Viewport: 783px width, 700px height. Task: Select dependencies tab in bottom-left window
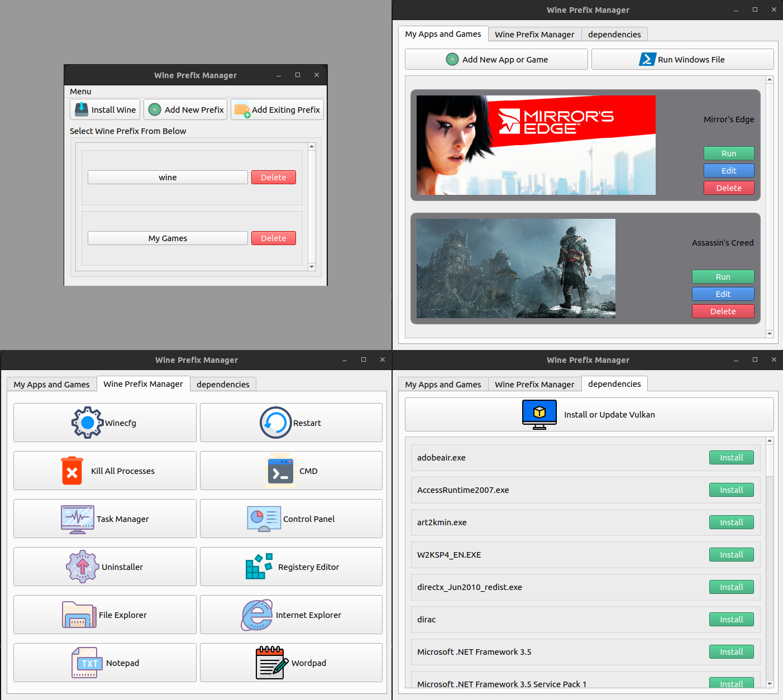pyautogui.click(x=223, y=384)
